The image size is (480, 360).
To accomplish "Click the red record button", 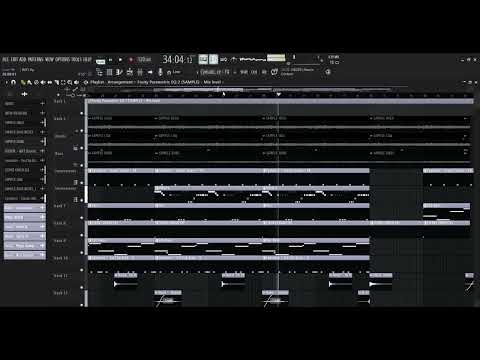I will [131, 60].
